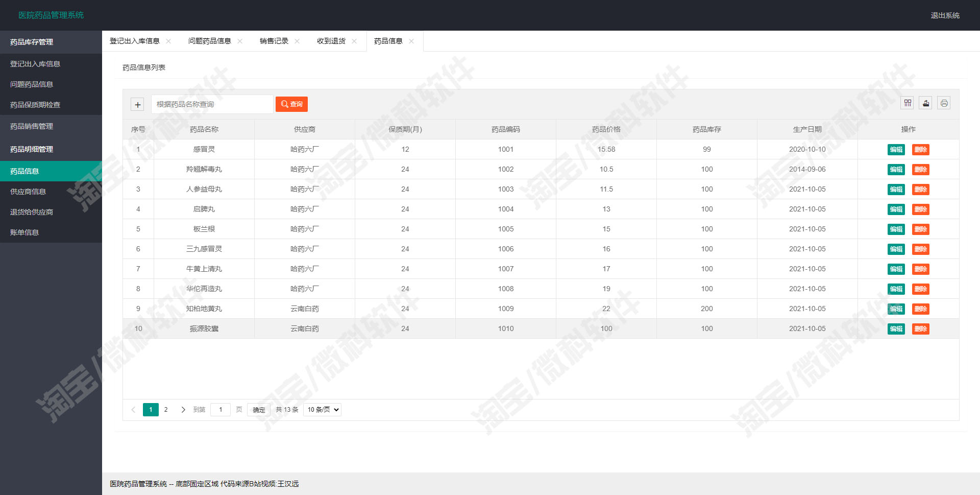Select the 药品信息 tab

coord(388,41)
